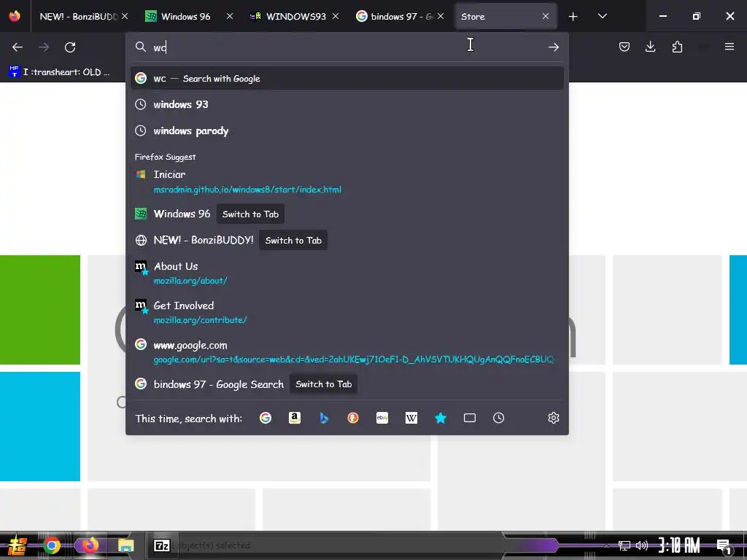Click the go arrow in address bar

coord(553,47)
